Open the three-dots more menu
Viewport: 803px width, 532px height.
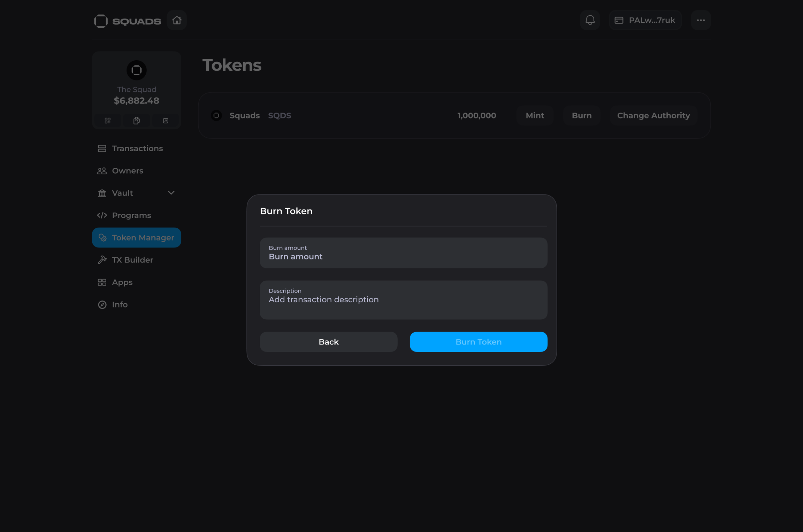(x=701, y=20)
